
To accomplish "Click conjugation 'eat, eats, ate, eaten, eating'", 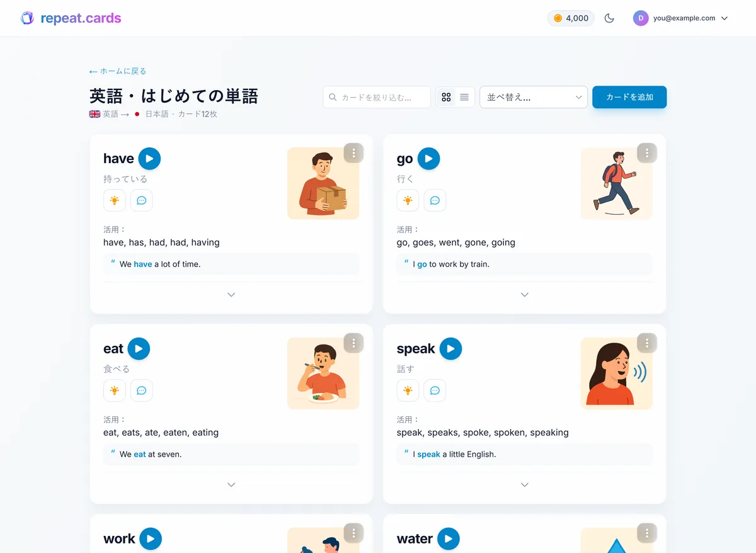I will pyautogui.click(x=161, y=433).
